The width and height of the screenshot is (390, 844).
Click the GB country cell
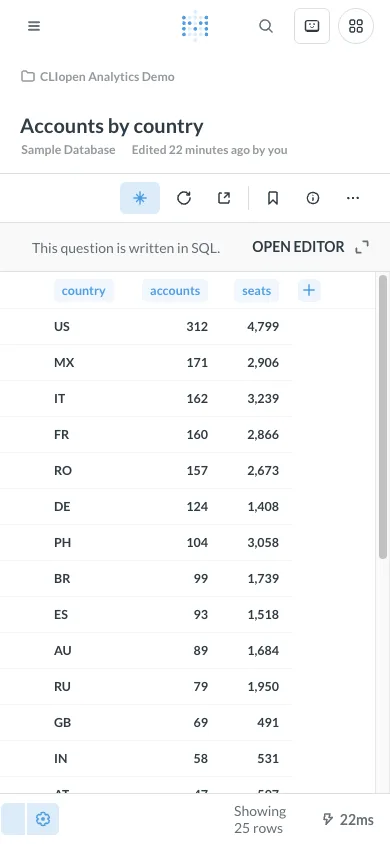(x=63, y=722)
